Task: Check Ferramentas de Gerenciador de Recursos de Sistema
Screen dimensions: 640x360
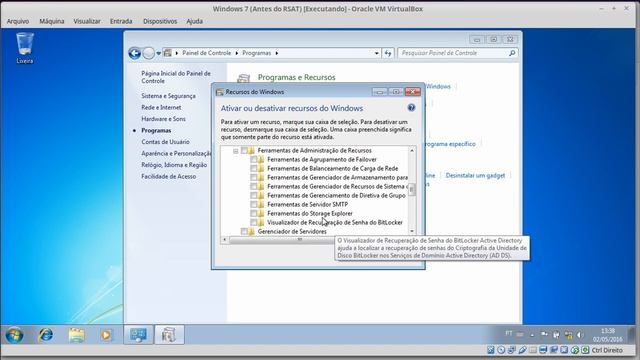Action: [x=254, y=187]
